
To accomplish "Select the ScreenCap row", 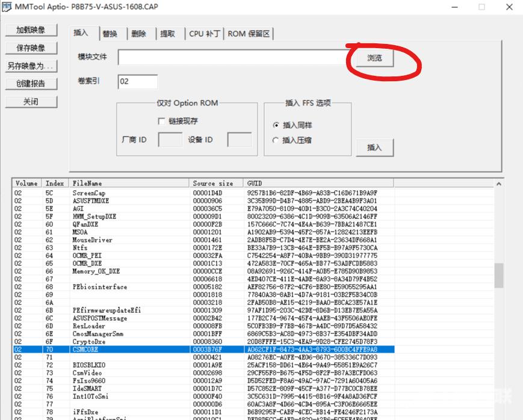I will (203, 193).
